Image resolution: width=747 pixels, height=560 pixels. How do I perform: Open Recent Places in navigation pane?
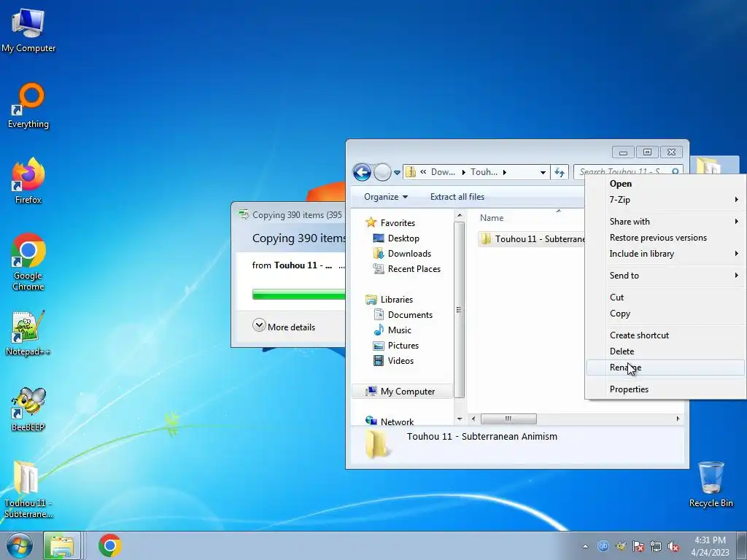pos(414,268)
